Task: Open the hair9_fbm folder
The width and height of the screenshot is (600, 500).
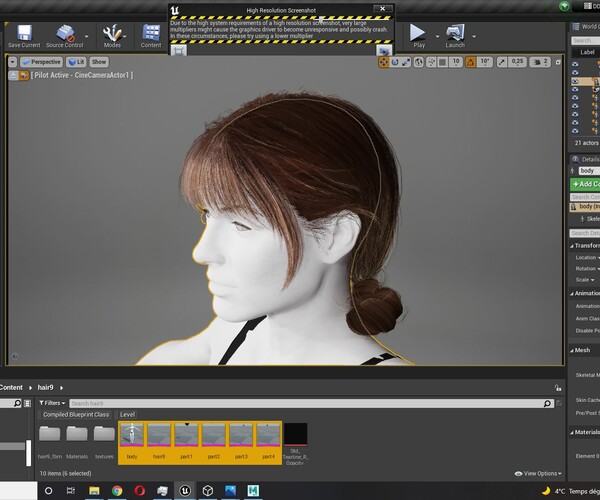Action: point(50,442)
